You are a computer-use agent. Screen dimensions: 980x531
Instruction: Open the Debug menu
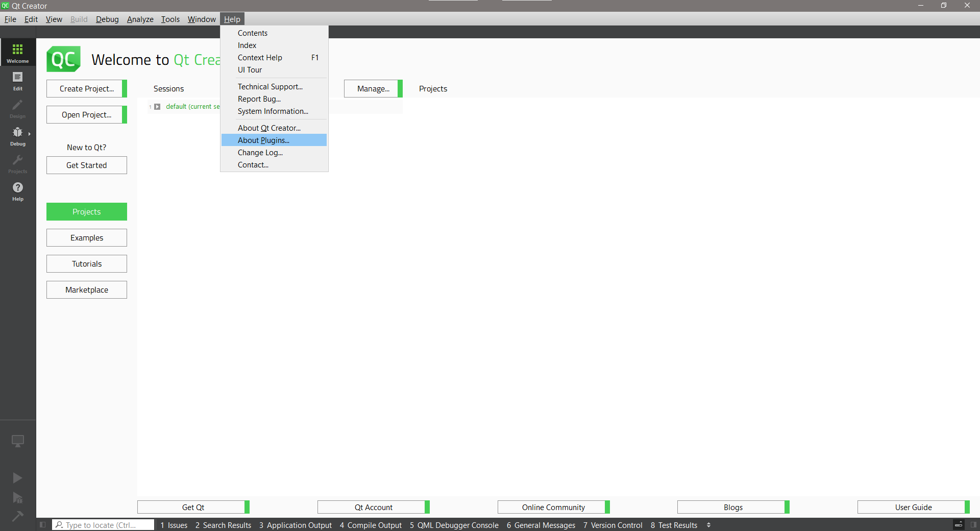click(x=107, y=19)
